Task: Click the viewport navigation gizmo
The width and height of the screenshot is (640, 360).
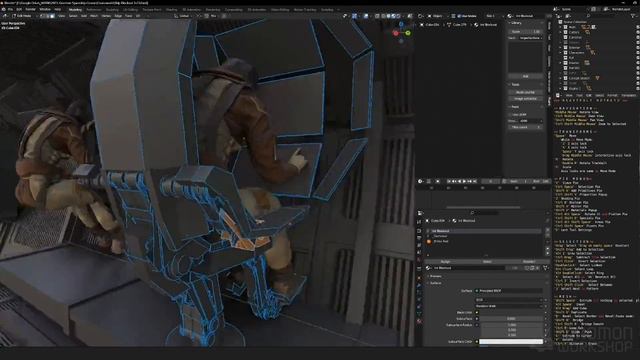Action: coord(401,33)
